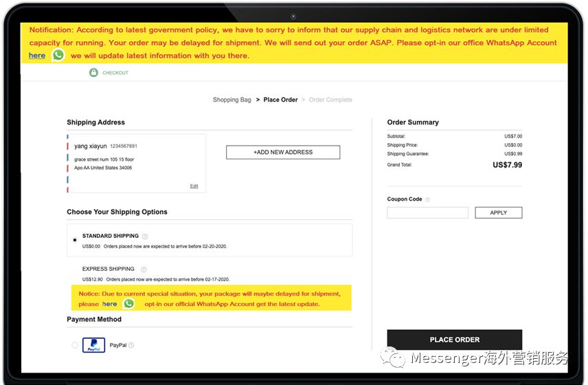Apply the coupon code

coord(499,212)
